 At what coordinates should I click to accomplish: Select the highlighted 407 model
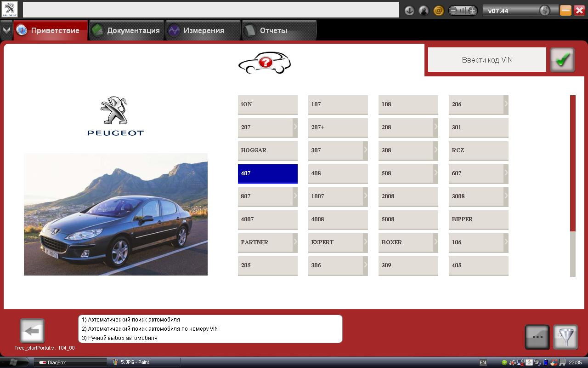click(x=268, y=173)
